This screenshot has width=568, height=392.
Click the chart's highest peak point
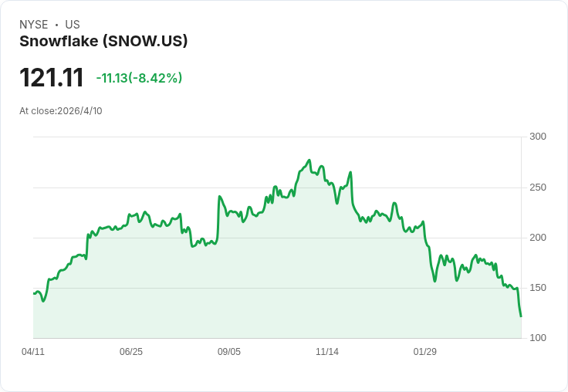coord(309,160)
